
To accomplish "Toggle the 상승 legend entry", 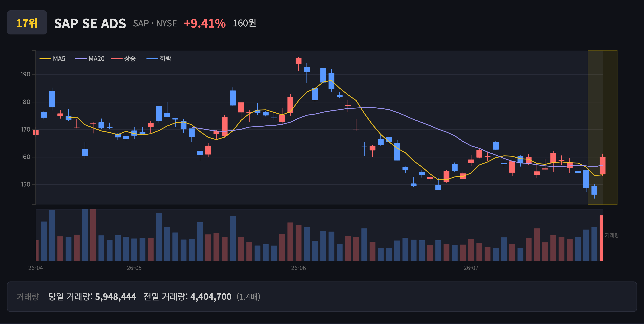I will 123,59.
